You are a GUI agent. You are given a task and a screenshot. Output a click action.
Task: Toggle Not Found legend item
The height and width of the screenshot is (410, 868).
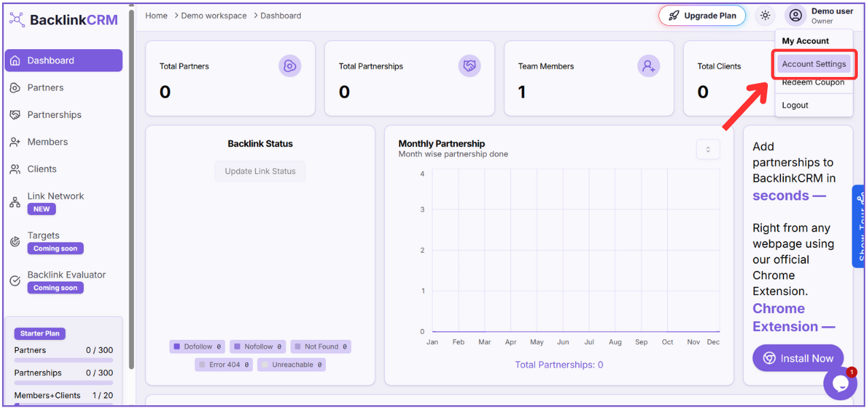point(320,347)
